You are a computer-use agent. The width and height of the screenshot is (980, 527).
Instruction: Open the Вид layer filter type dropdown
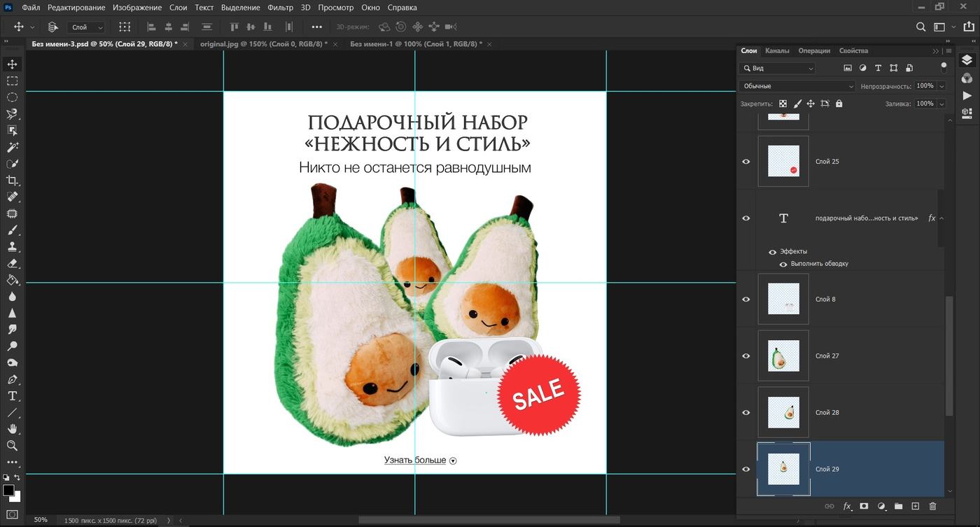pyautogui.click(x=778, y=69)
